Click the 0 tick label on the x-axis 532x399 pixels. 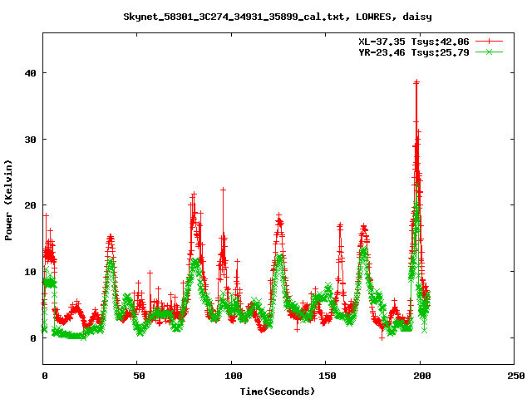point(44,376)
